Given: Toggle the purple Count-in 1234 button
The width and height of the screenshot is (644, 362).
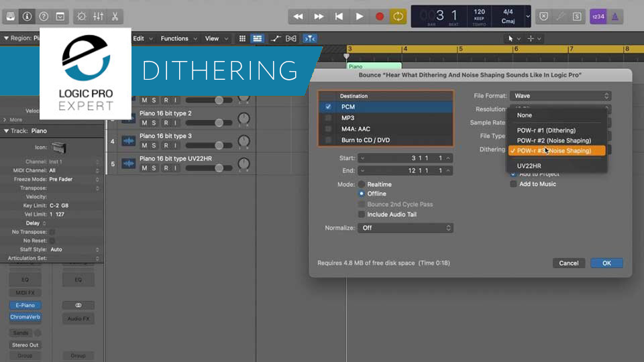Looking at the screenshot, I should click(598, 16).
